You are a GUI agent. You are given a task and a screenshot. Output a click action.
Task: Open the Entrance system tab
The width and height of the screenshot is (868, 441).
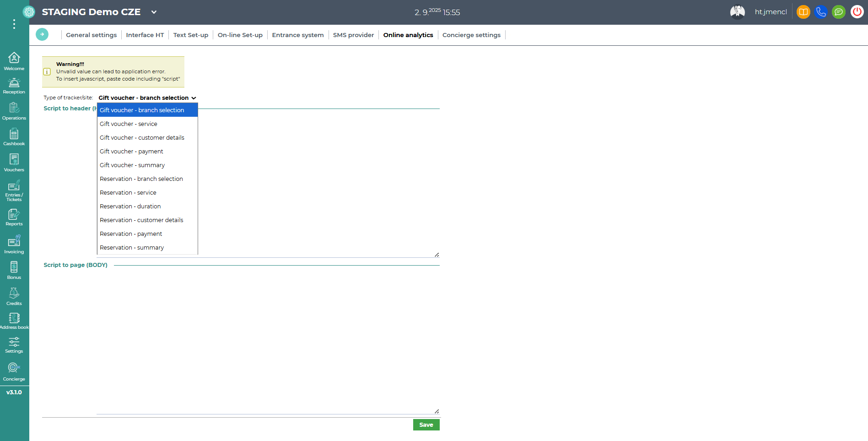pos(298,35)
